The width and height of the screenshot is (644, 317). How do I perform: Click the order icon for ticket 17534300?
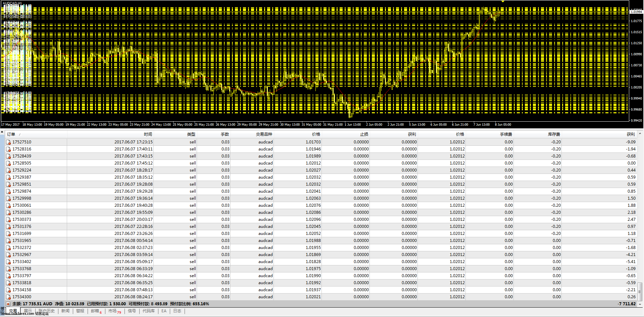(x=8, y=297)
